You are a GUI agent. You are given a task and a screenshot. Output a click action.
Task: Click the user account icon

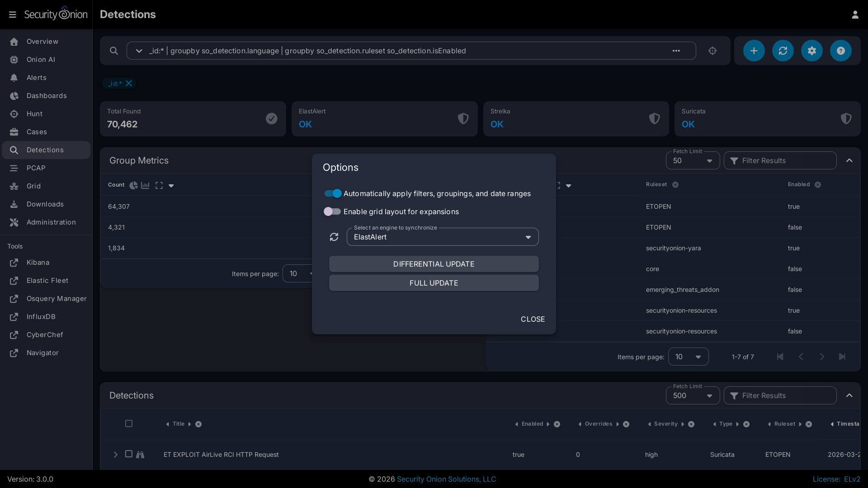(x=855, y=14)
